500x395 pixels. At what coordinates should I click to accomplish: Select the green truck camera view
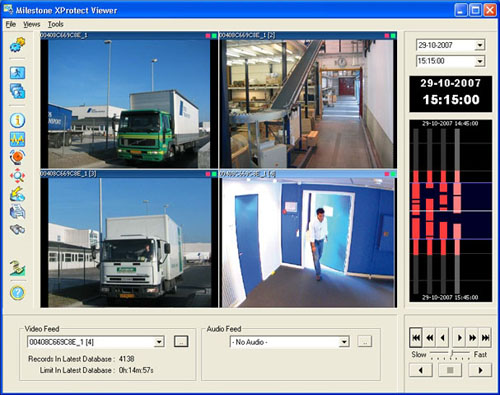point(129,104)
